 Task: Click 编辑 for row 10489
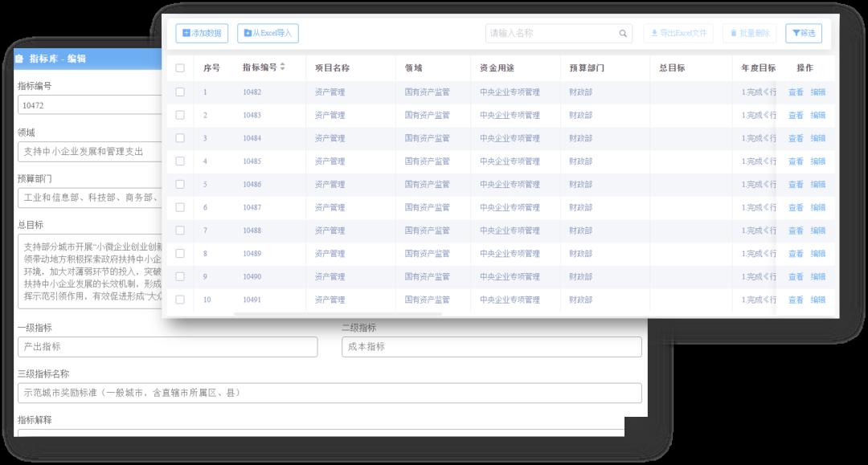817,254
